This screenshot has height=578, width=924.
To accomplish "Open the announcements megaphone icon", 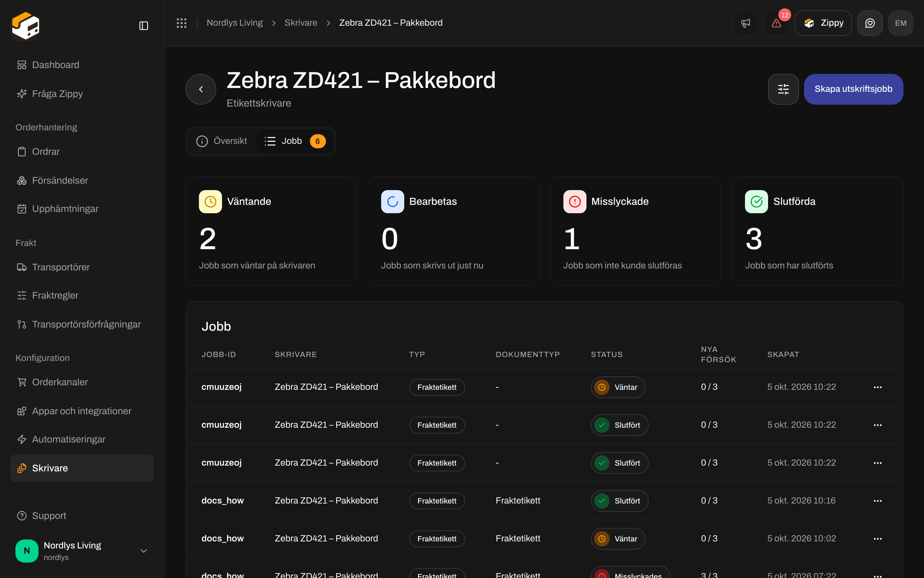I will (745, 23).
